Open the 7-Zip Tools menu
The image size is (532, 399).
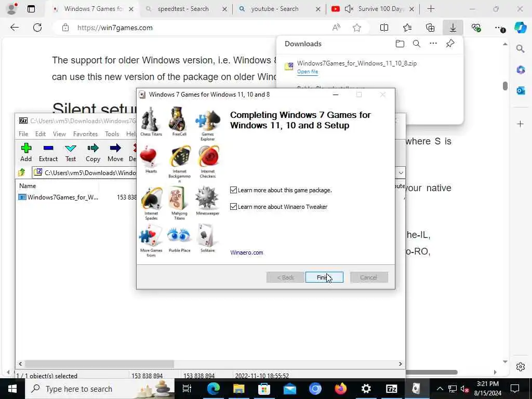[112, 134]
